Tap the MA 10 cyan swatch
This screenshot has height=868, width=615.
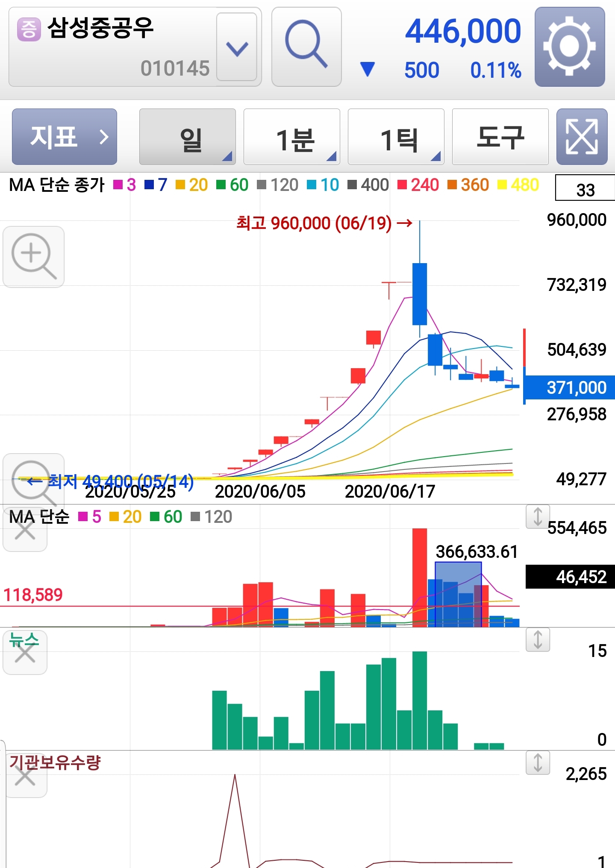[x=311, y=185]
